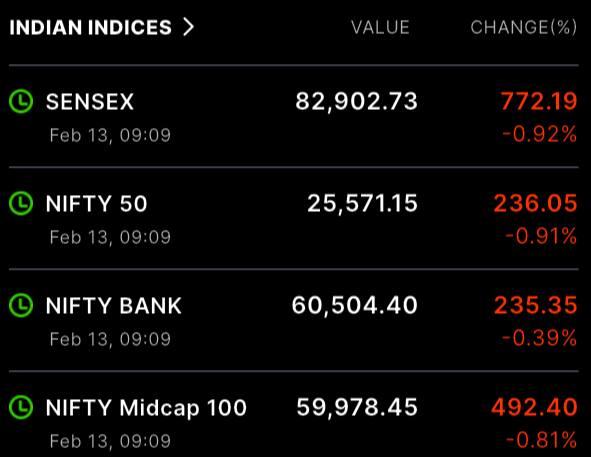The image size is (591, 457).
Task: Open the SENSEX index name
Action: (x=90, y=101)
